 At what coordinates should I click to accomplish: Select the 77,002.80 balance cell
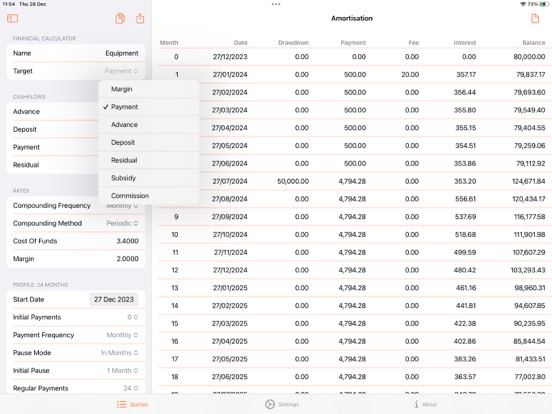[530, 377]
